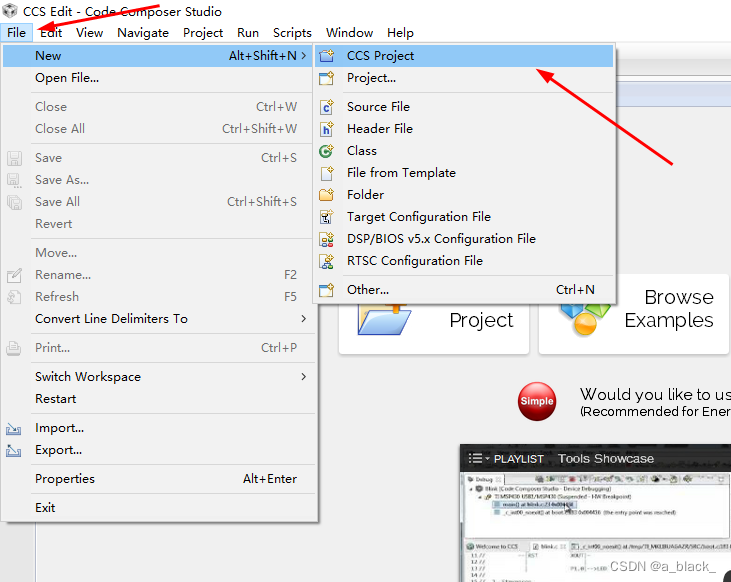Click the Project... wizard icon

coord(326,78)
